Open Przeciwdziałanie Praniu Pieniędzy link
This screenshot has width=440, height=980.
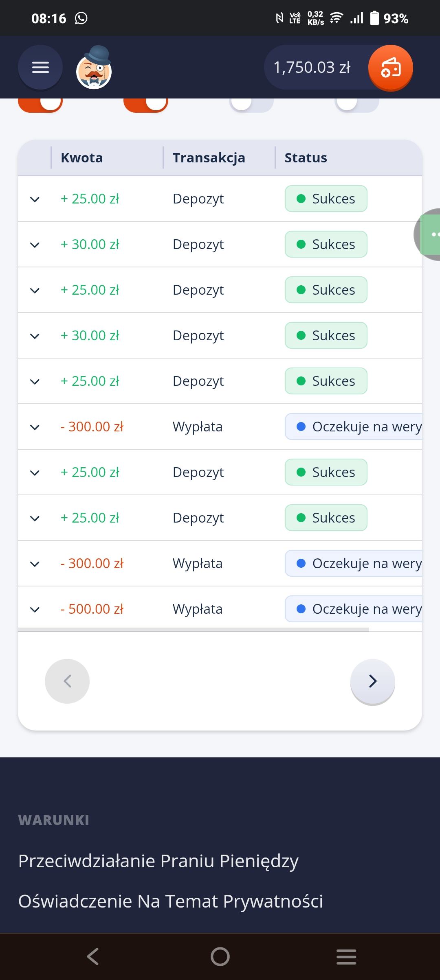click(158, 861)
